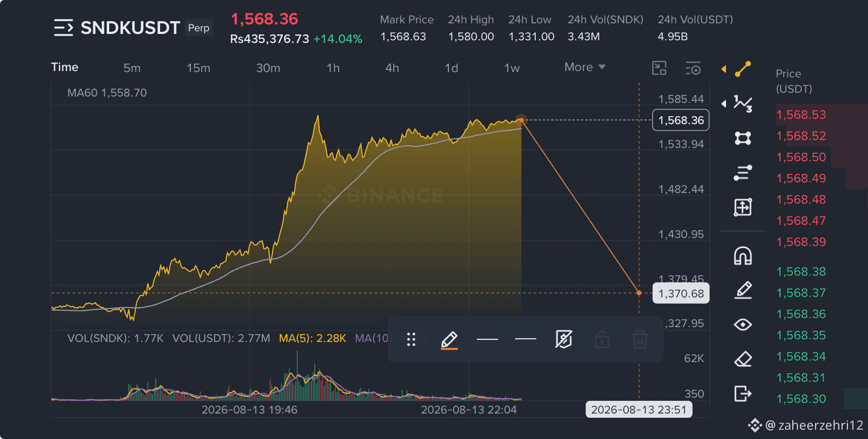Expand pattern tool options arrow
This screenshot has width=868, height=439.
coord(724,103)
